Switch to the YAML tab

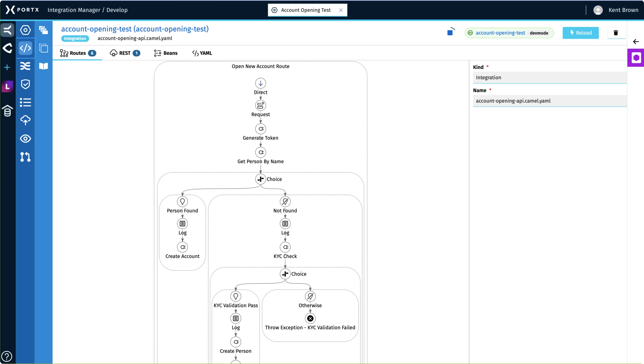[202, 53]
